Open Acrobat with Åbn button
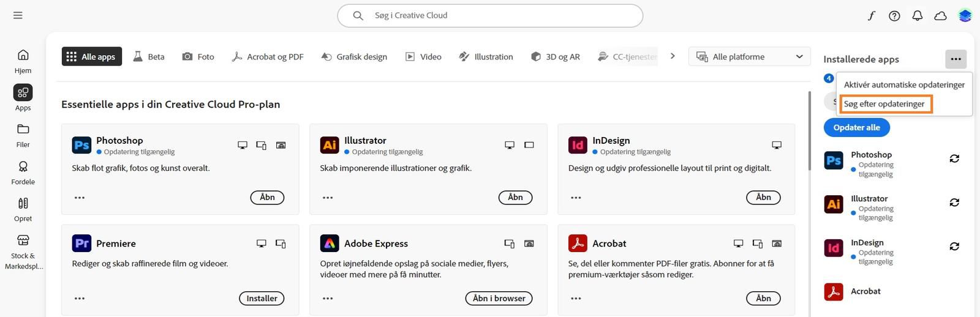 (x=763, y=298)
